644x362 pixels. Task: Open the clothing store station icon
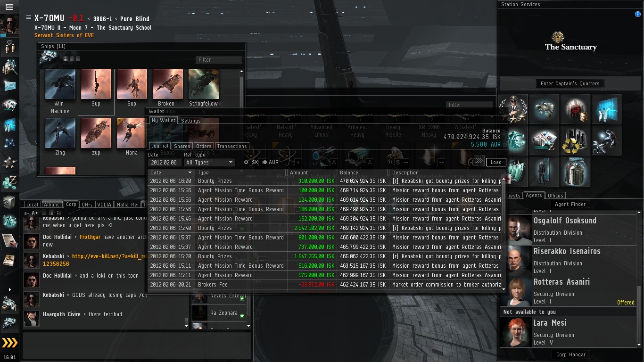pos(575,172)
